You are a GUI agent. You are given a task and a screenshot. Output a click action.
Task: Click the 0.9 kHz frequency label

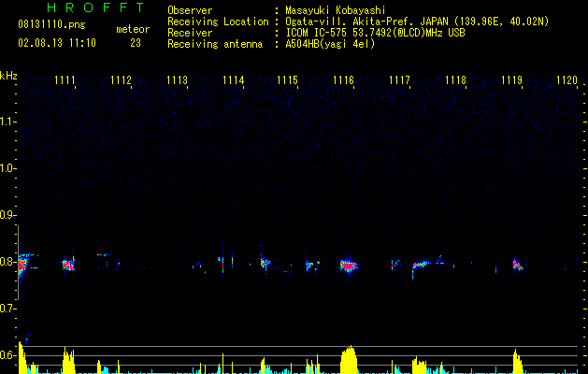pos(7,215)
